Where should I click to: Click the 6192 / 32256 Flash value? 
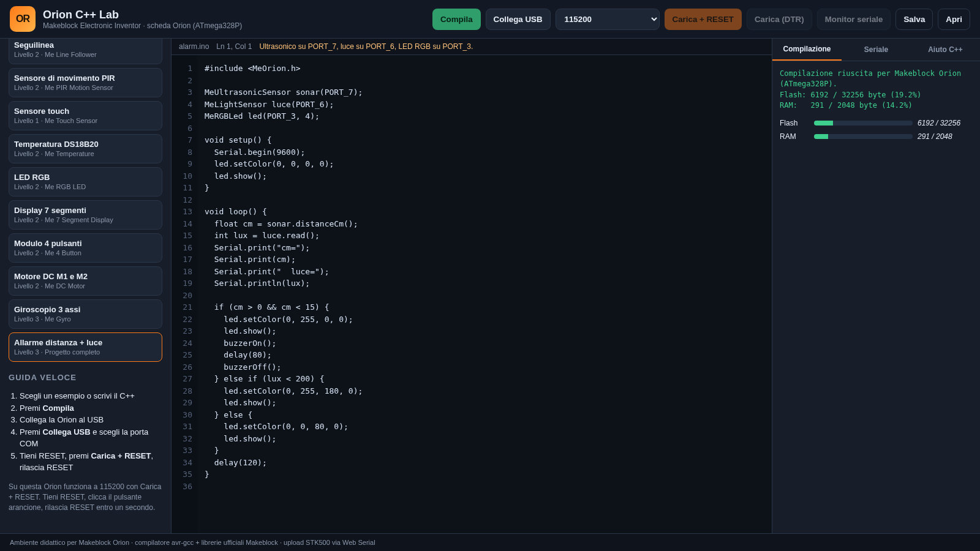click(x=939, y=123)
